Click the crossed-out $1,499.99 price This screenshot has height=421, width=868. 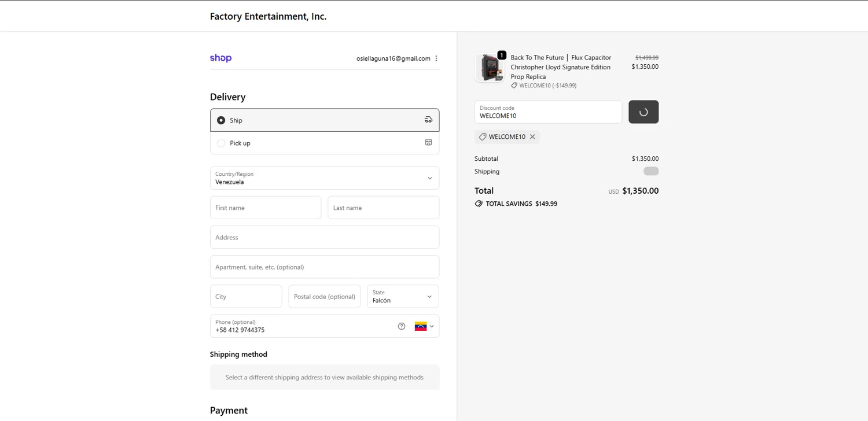pos(647,58)
